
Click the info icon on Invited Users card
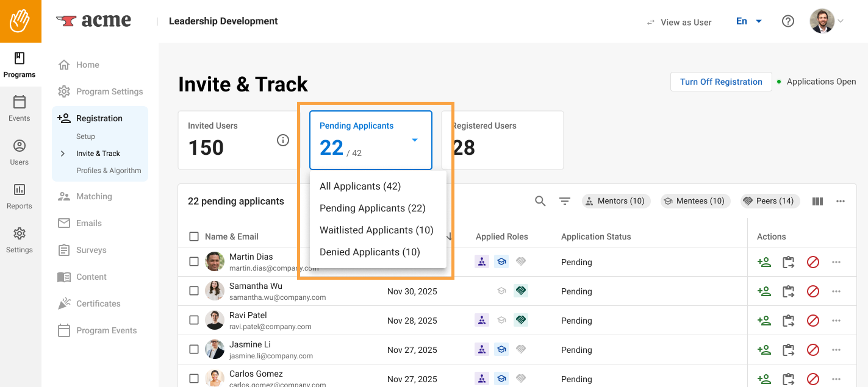(x=283, y=140)
